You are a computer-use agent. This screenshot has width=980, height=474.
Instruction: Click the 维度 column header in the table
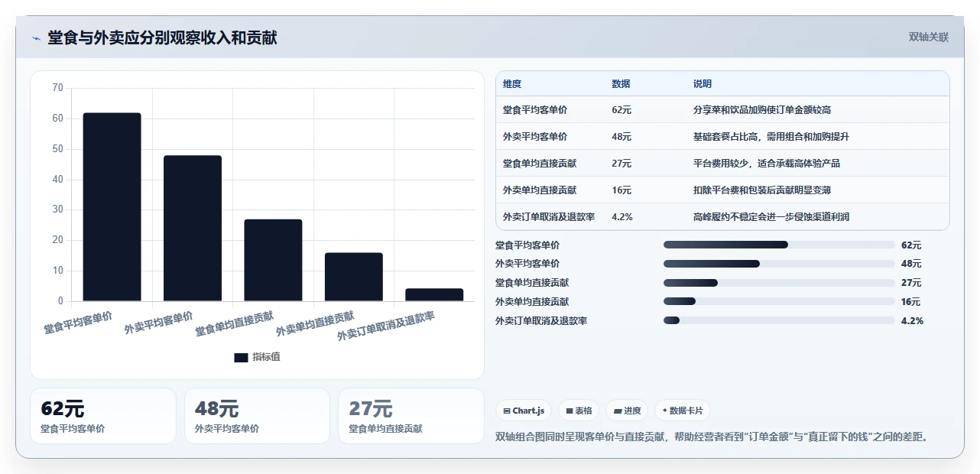click(512, 84)
